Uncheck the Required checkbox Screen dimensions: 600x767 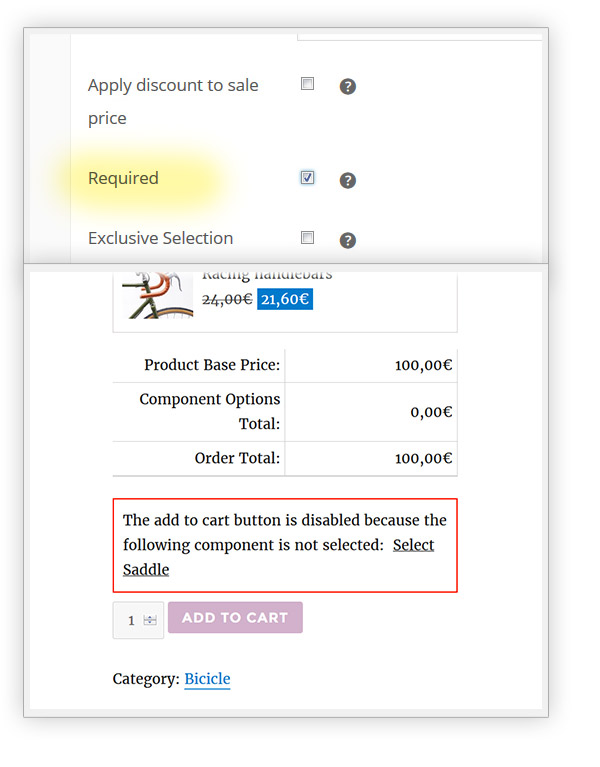click(308, 178)
